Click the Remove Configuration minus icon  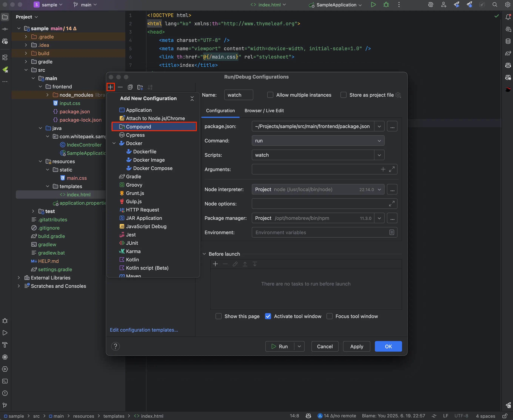[120, 87]
